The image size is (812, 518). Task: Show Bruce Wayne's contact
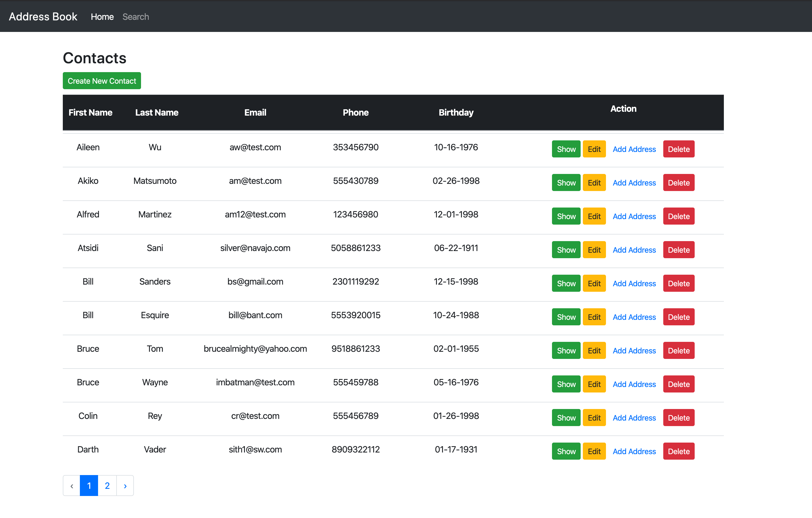(x=566, y=384)
